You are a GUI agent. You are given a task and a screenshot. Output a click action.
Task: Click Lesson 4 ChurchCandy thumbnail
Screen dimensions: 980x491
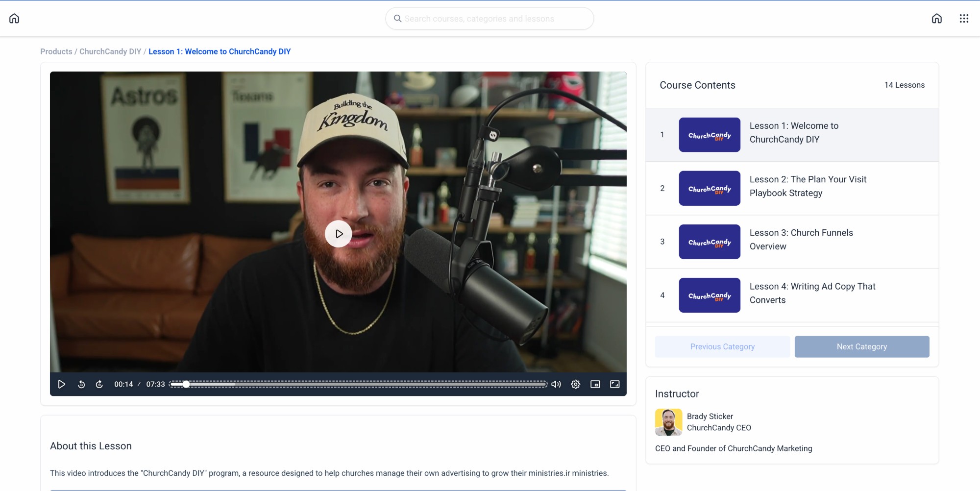[710, 295]
